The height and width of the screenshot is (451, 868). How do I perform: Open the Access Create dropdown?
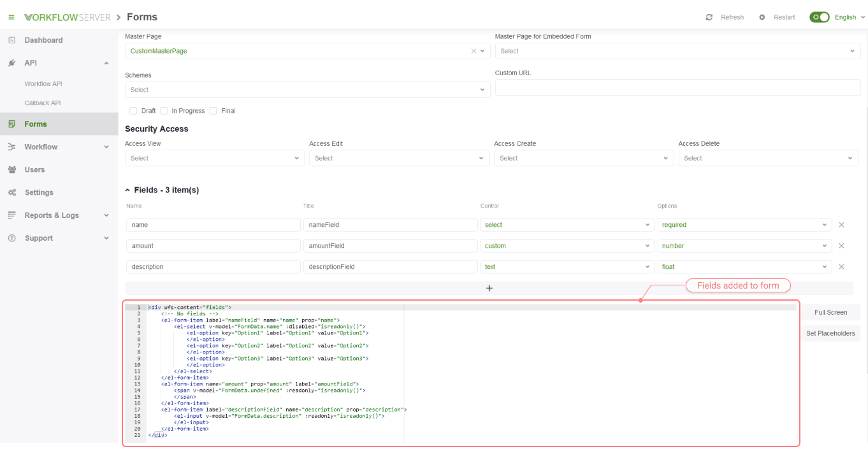tap(584, 158)
